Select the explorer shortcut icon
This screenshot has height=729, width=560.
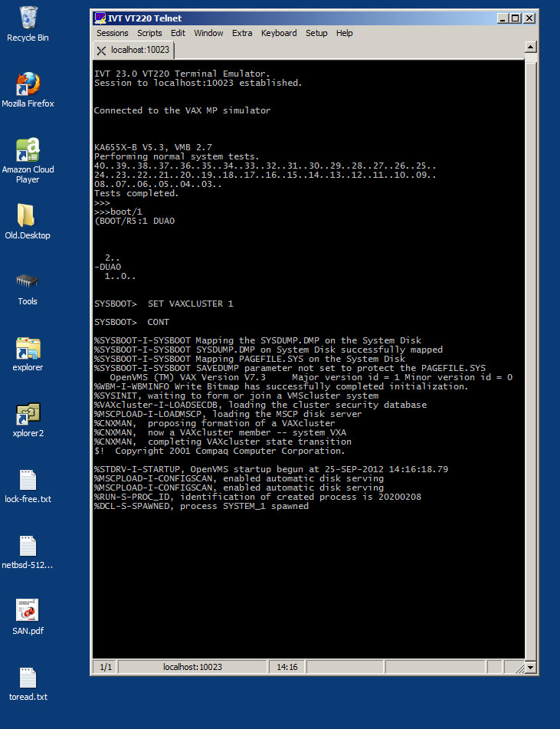point(28,348)
